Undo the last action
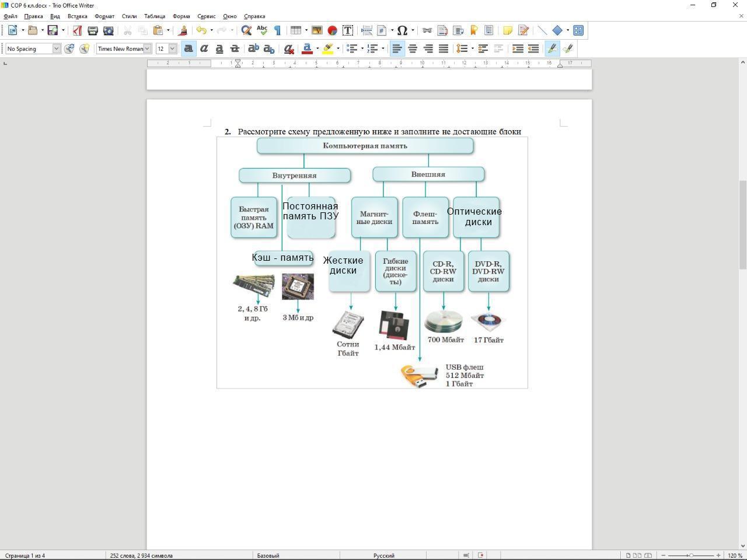Image resolution: width=747 pixels, height=560 pixels. (201, 30)
